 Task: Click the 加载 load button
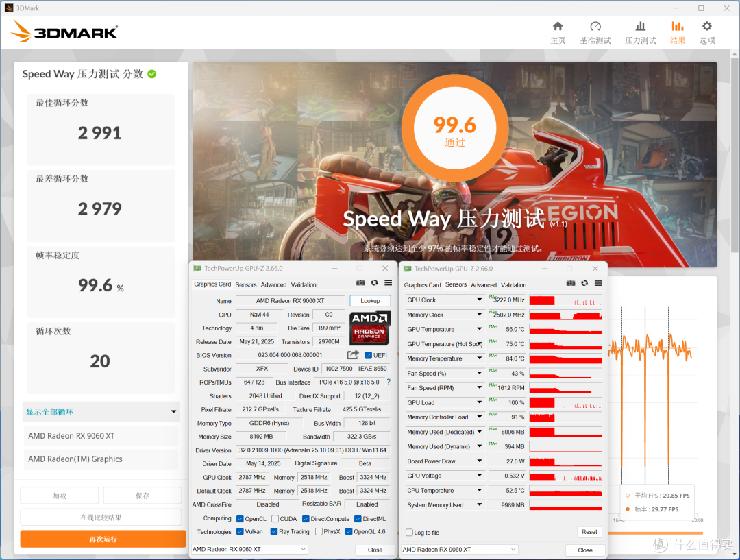tap(60, 496)
